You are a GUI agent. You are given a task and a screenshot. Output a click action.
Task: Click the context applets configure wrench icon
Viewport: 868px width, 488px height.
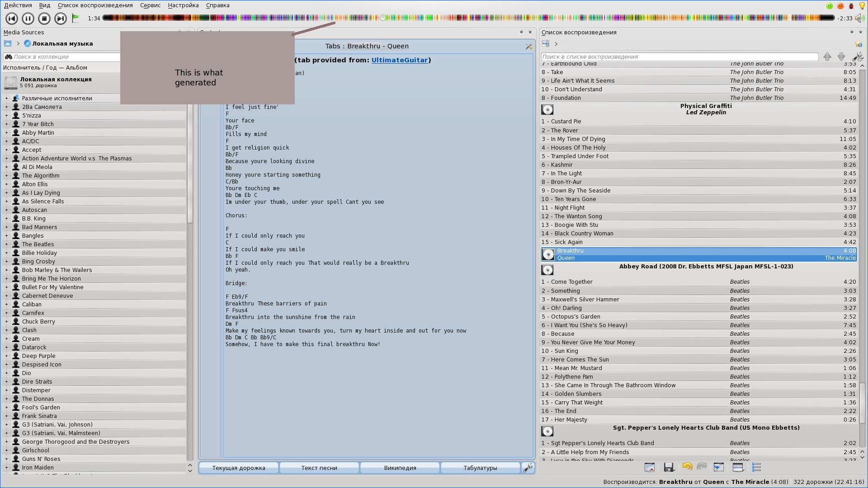(x=528, y=468)
